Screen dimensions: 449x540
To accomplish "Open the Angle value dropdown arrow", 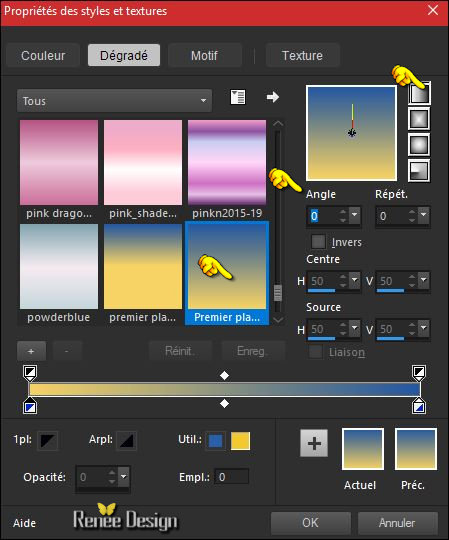I will pos(354,215).
